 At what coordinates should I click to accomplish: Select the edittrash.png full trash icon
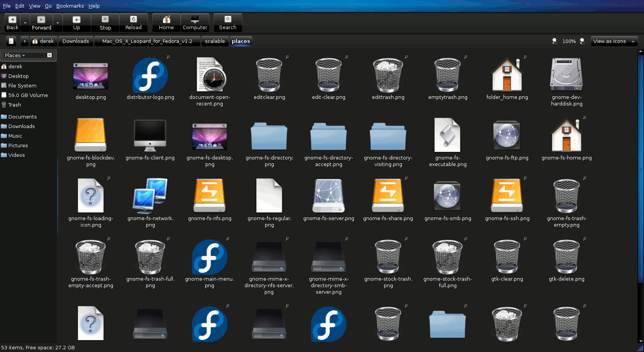(x=388, y=75)
